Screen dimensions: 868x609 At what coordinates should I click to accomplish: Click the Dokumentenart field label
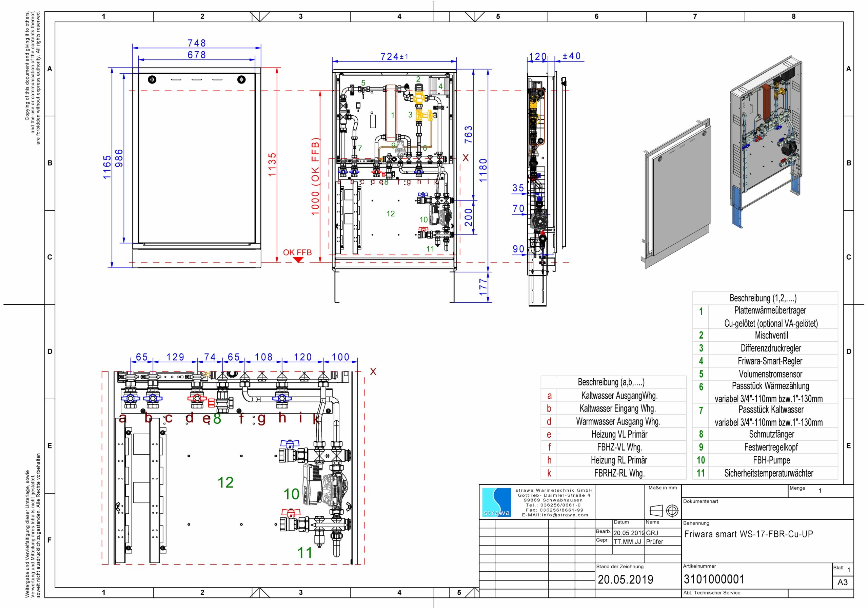tap(701, 501)
